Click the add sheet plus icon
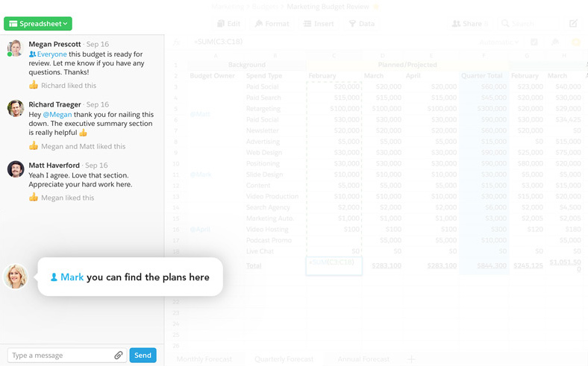 410,359
